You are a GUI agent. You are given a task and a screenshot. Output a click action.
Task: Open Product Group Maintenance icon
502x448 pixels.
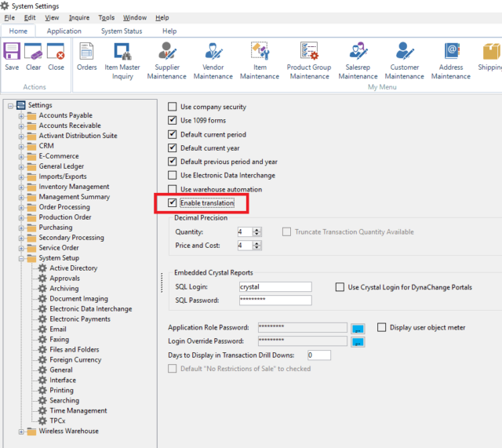[309, 50]
